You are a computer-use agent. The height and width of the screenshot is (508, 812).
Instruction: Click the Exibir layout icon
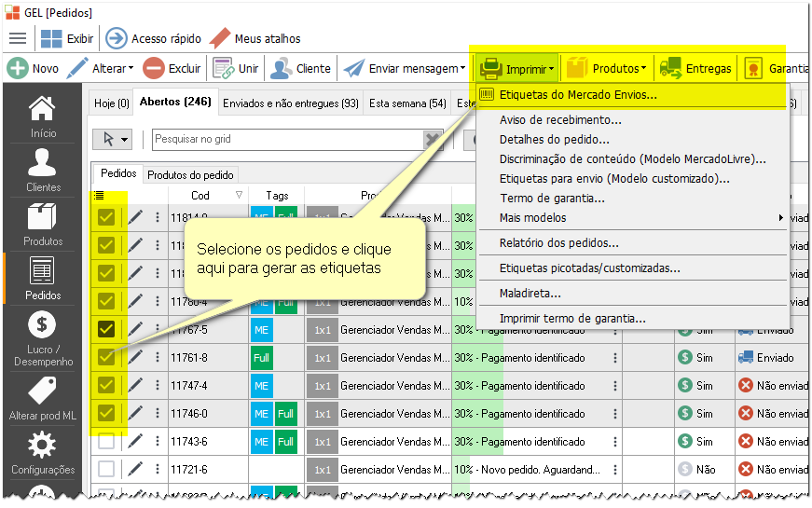point(51,39)
